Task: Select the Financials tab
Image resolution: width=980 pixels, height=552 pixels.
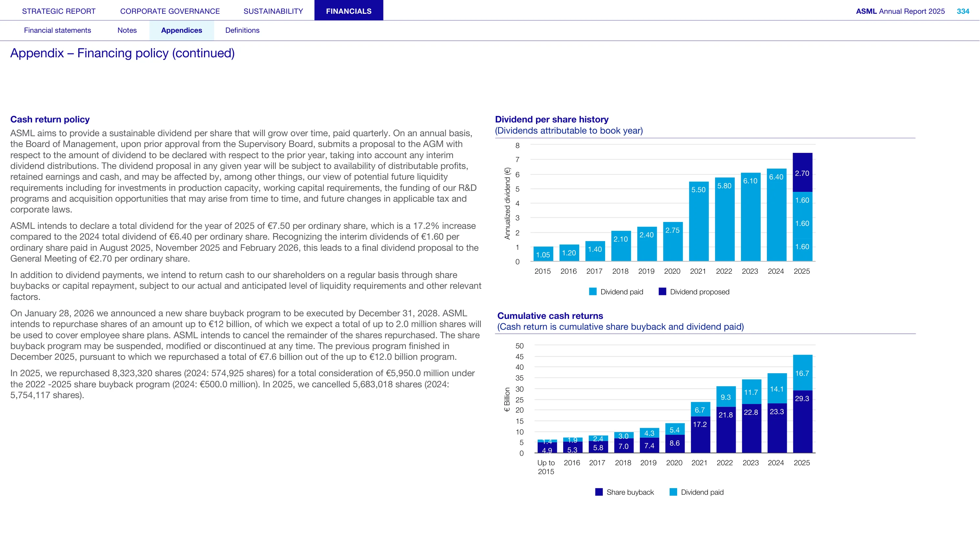Action: tap(348, 10)
